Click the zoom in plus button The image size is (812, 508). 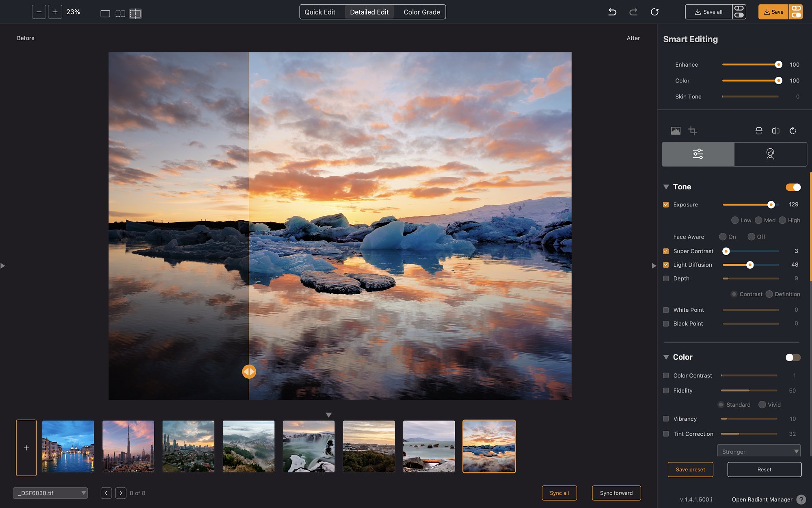tap(55, 12)
